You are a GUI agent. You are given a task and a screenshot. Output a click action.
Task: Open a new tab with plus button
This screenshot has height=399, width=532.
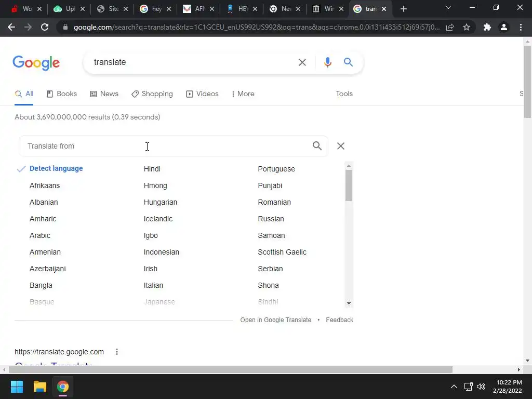tap(403, 9)
